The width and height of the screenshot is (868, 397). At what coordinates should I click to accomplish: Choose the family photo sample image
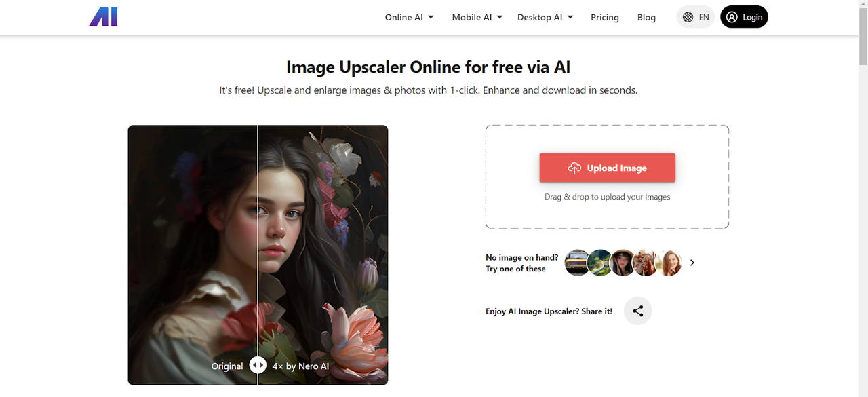click(x=646, y=263)
